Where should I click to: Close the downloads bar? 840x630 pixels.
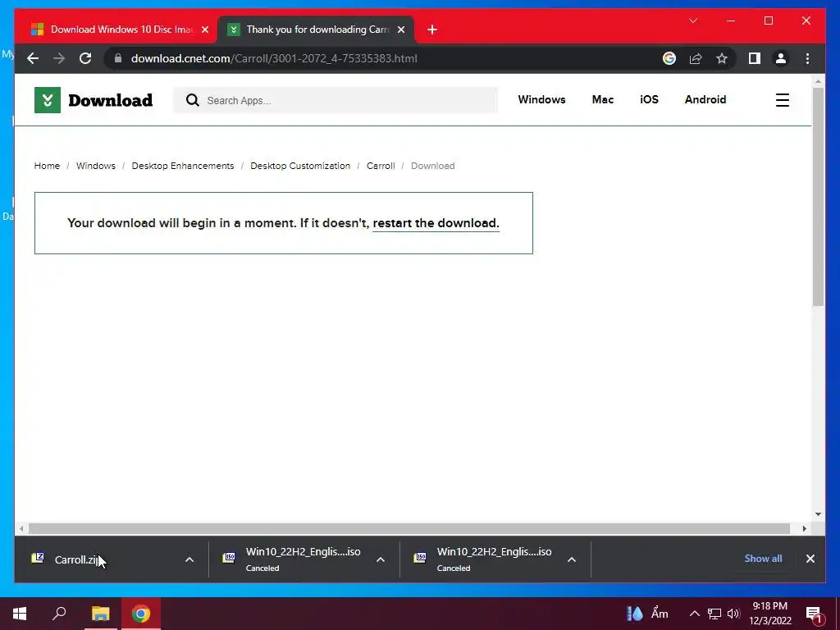pos(810,559)
